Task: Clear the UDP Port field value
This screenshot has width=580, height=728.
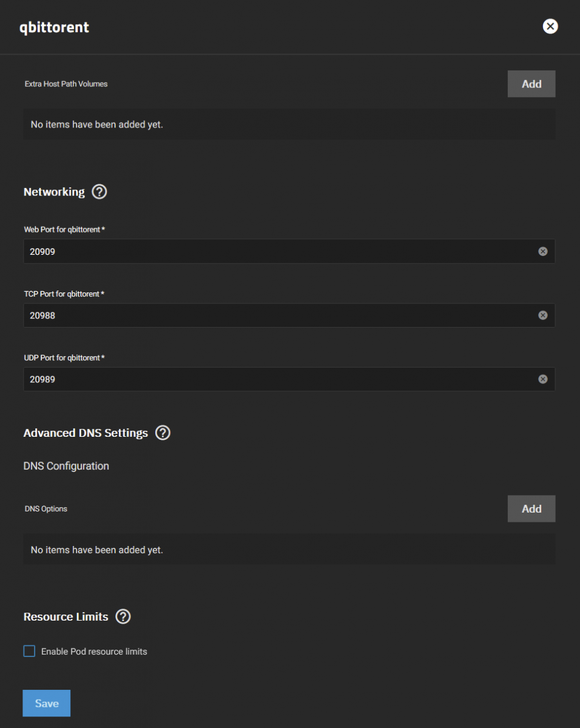Action: (x=543, y=379)
